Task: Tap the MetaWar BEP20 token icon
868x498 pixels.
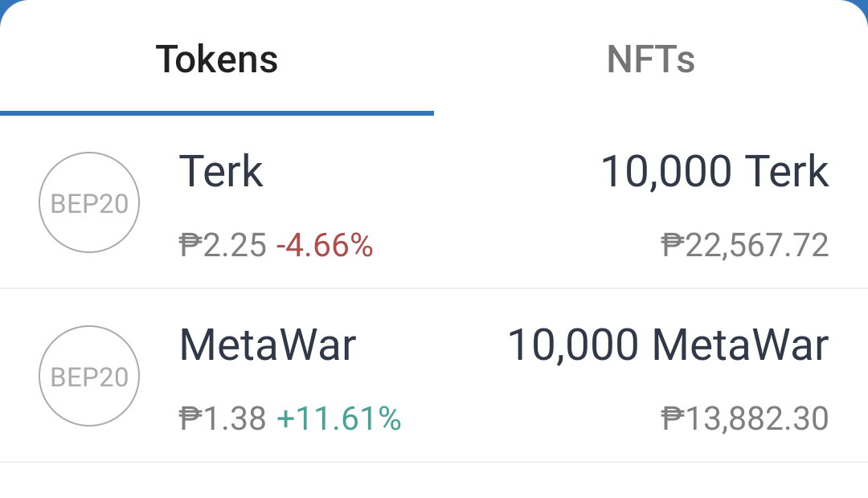Action: pyautogui.click(x=89, y=376)
